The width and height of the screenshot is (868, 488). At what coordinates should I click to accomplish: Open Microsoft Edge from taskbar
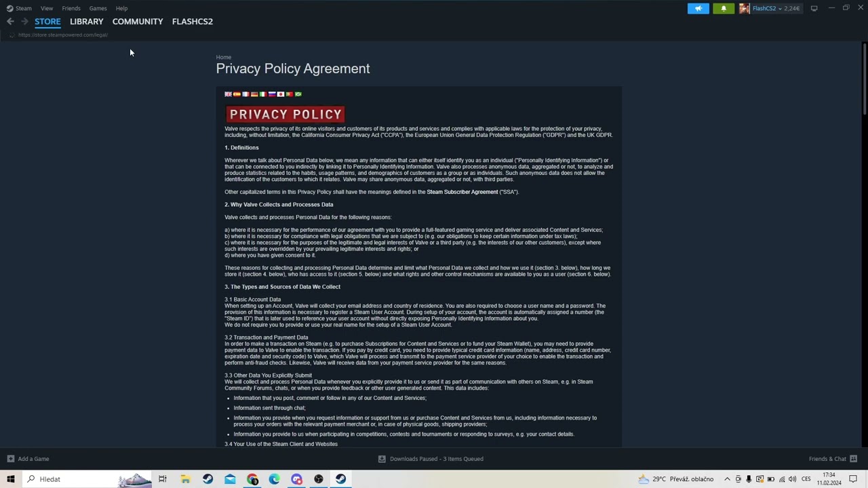[x=275, y=479]
